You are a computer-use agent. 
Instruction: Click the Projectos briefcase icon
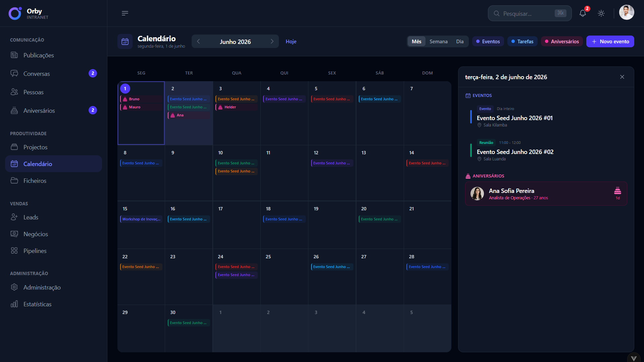tap(14, 147)
